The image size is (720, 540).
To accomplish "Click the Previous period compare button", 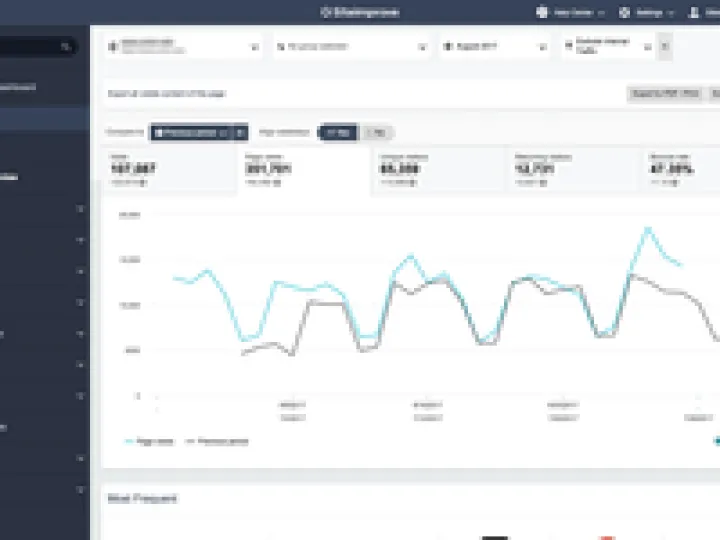I will click(191, 132).
